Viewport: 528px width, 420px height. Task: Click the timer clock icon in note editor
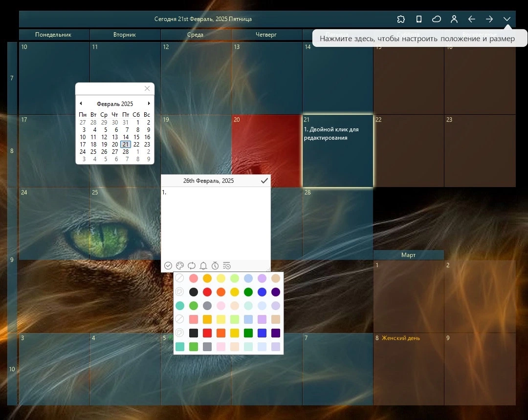(x=215, y=266)
